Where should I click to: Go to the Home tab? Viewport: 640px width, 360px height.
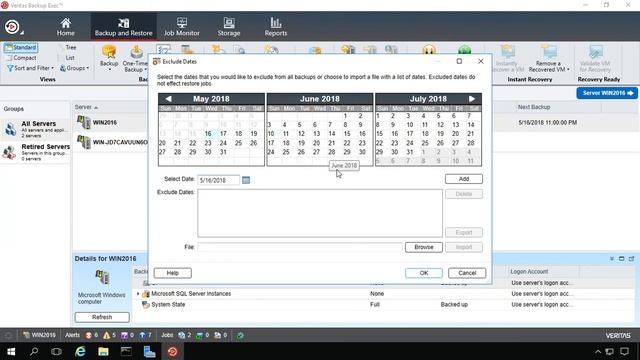[x=65, y=27]
